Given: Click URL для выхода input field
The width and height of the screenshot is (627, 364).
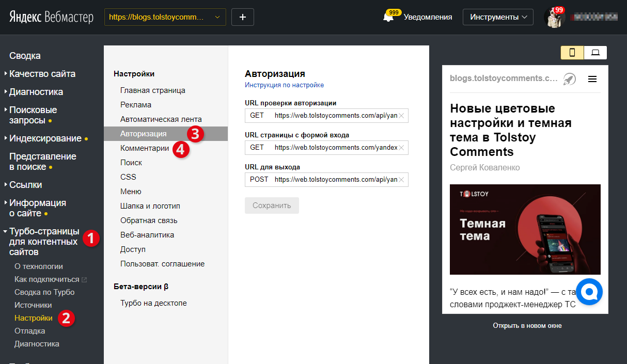Looking at the screenshot, I should pos(326,180).
